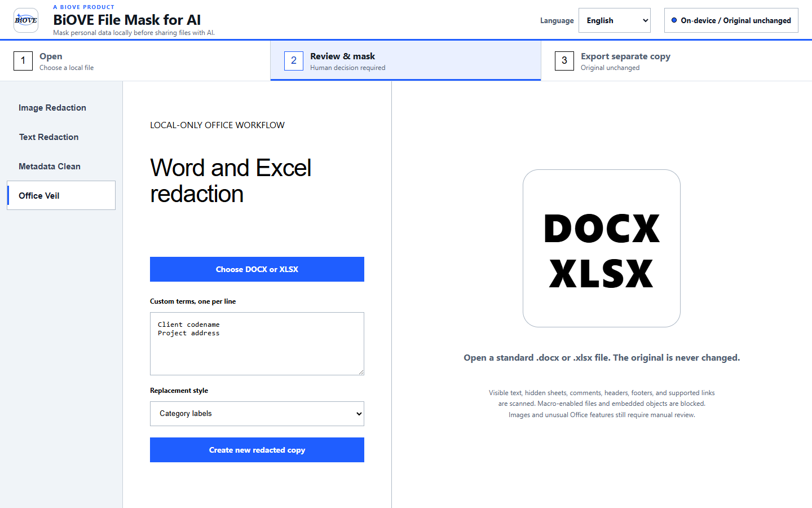Image resolution: width=812 pixels, height=508 pixels.
Task: Click the 'Mask personal data locally' tagline
Action: pyautogui.click(x=134, y=33)
